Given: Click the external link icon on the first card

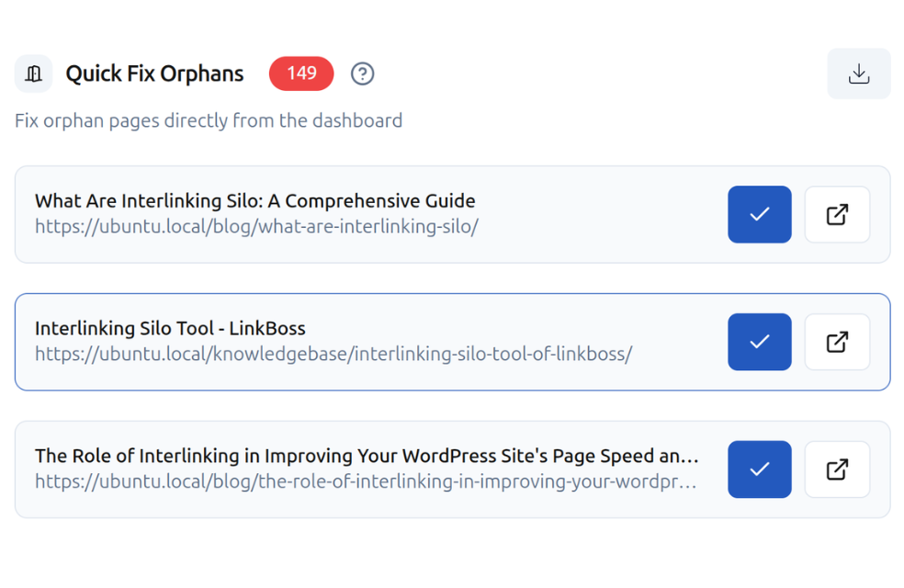Looking at the screenshot, I should click(x=837, y=214).
